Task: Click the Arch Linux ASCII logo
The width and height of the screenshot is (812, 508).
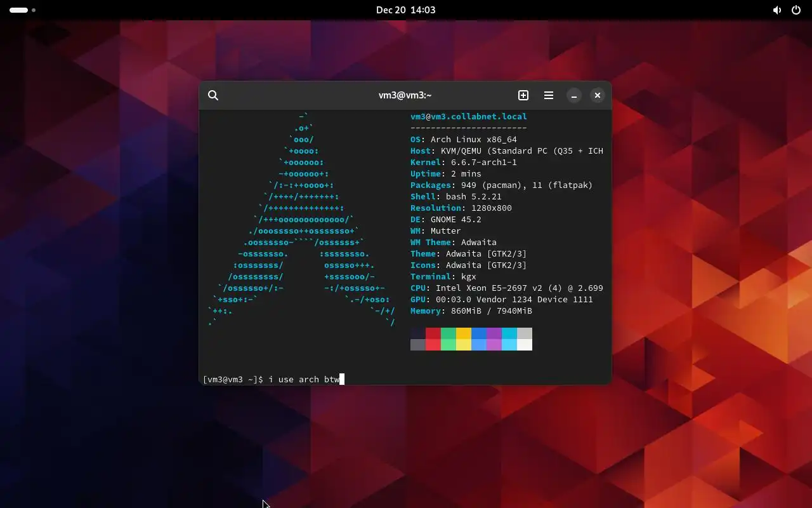Action: [301, 220]
